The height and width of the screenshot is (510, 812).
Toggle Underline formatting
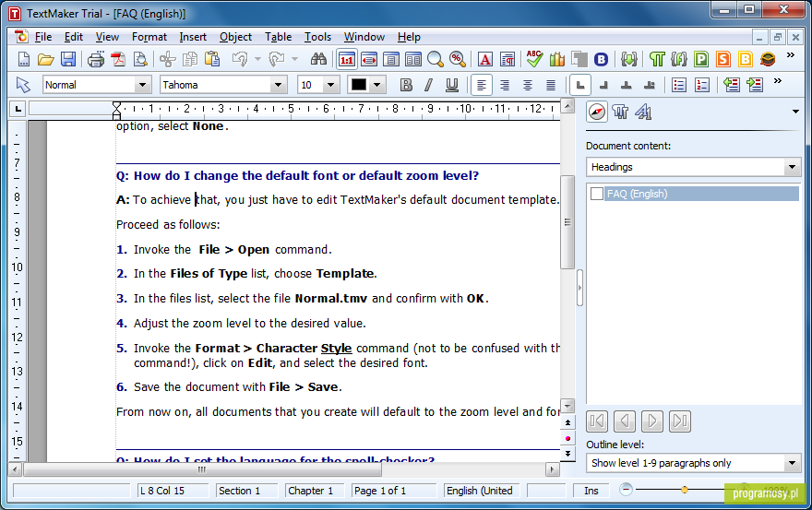(x=451, y=85)
